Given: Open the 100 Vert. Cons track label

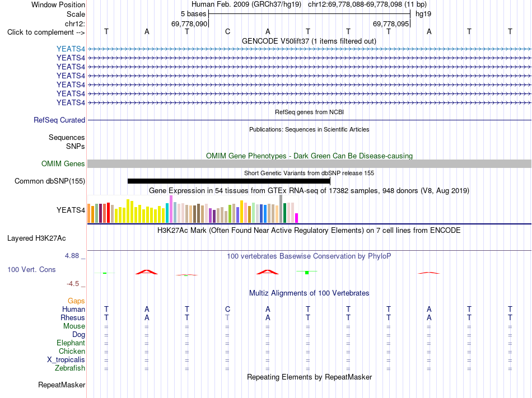Looking at the screenshot, I should click(31, 269).
